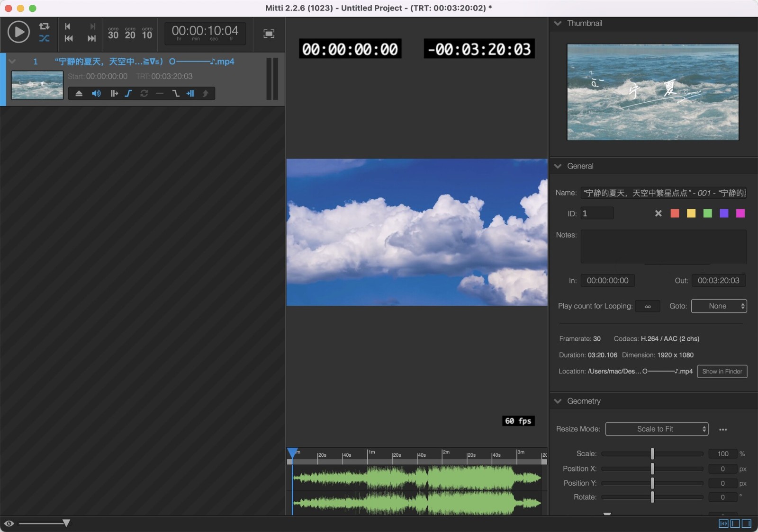Screen dimensions: 758x532
Task: Collapse the General section
Action: (x=558, y=166)
